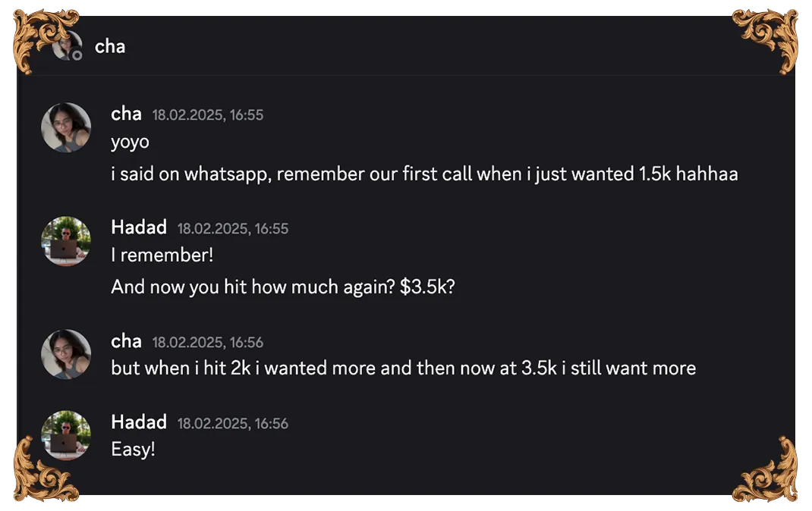The height and width of the screenshot is (511, 812).
Task: Click username "Hadad" above "Easy!"
Action: pos(139,422)
